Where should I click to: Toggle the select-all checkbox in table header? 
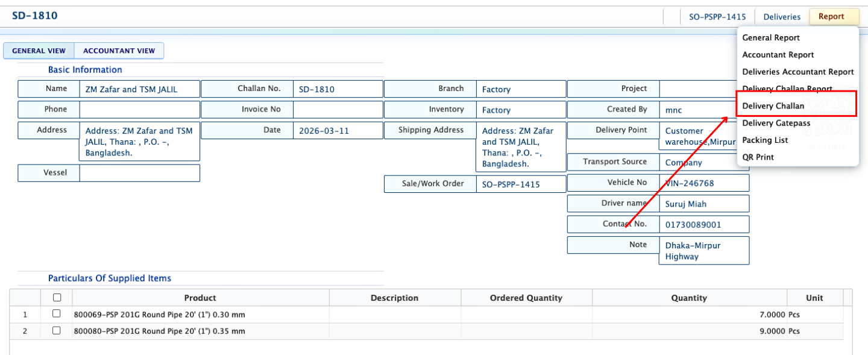[x=57, y=298]
